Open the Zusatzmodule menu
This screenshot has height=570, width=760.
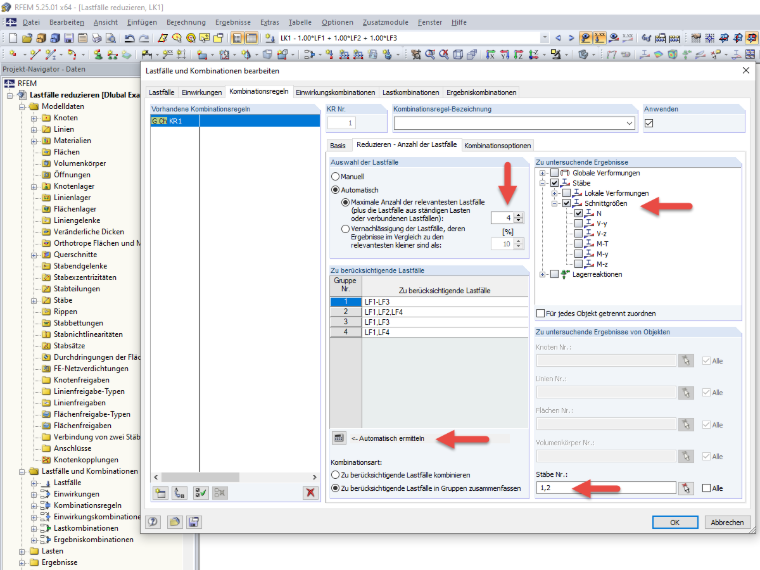tap(385, 22)
